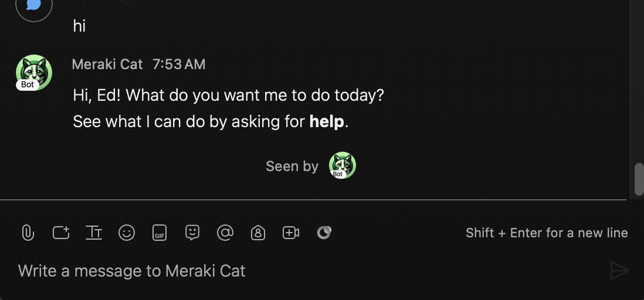Insert an @ mention

pyautogui.click(x=225, y=233)
